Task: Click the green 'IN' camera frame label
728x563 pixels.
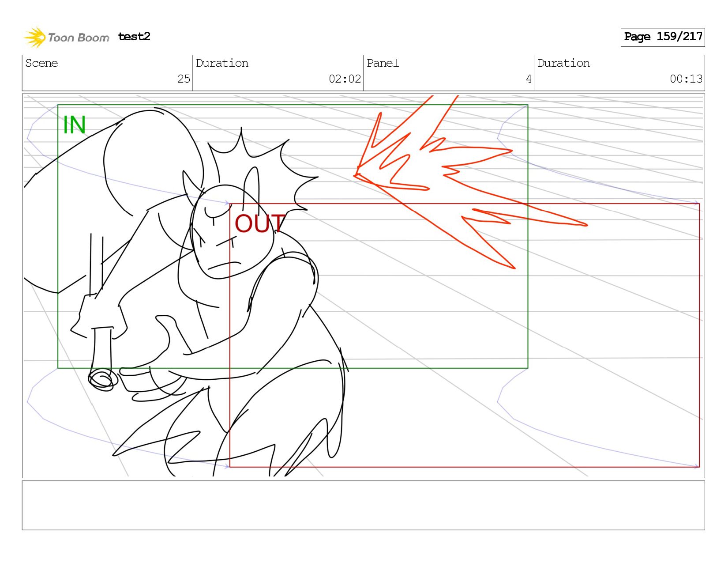Action: click(74, 125)
